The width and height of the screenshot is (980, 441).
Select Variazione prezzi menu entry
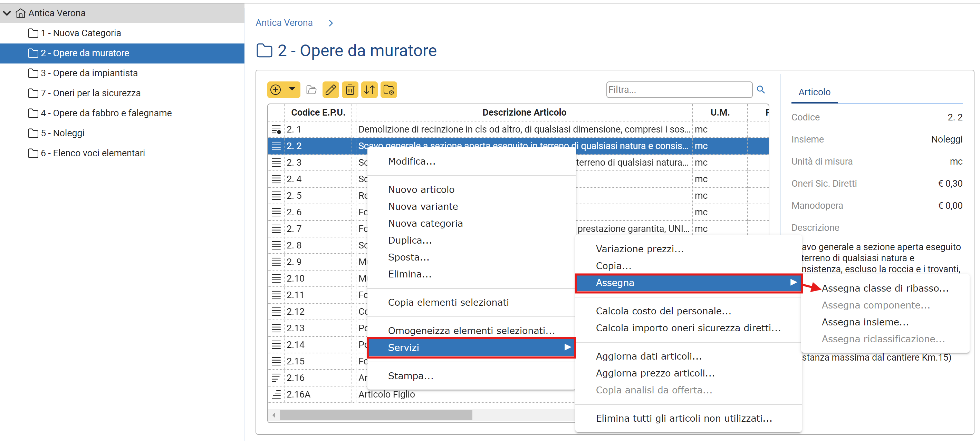[640, 249]
